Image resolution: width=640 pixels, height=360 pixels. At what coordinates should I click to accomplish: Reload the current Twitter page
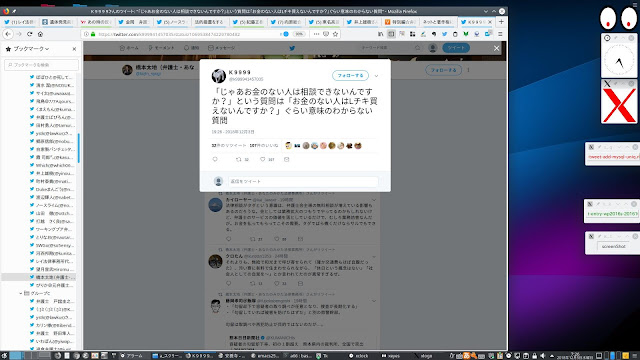click(x=29, y=34)
